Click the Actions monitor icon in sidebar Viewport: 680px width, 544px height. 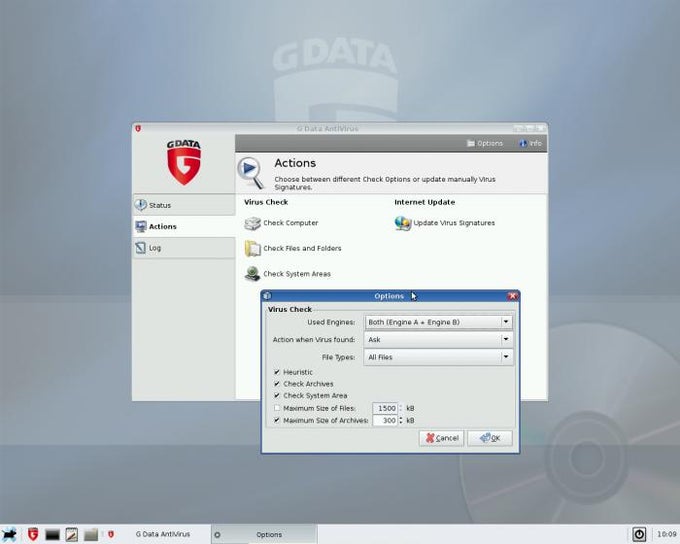[x=141, y=226]
